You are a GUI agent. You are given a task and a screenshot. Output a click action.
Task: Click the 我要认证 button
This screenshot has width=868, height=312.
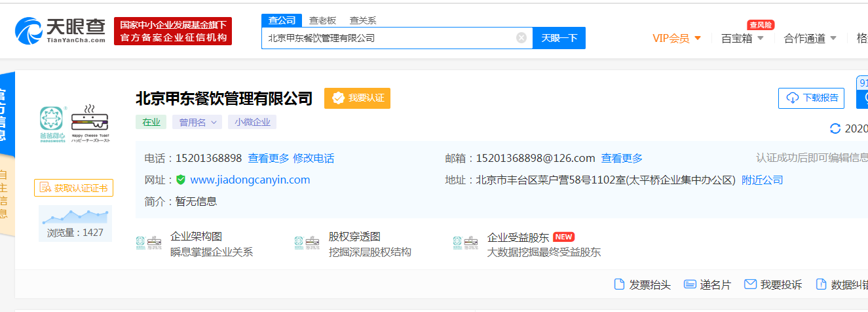click(x=358, y=98)
